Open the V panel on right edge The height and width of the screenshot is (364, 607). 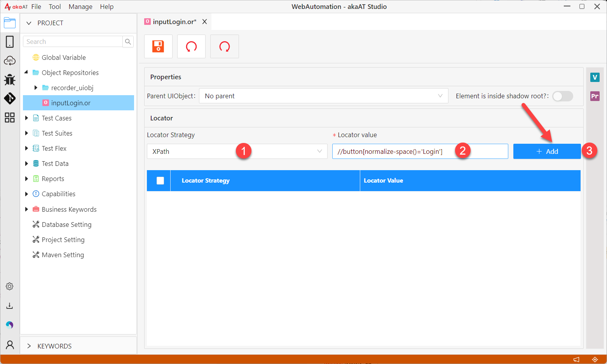pyautogui.click(x=595, y=77)
